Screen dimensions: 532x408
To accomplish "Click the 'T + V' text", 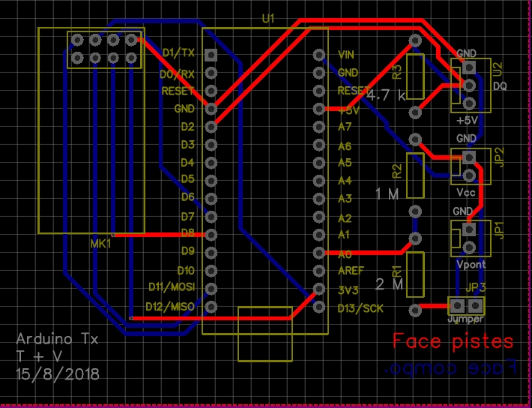I will pos(39,356).
